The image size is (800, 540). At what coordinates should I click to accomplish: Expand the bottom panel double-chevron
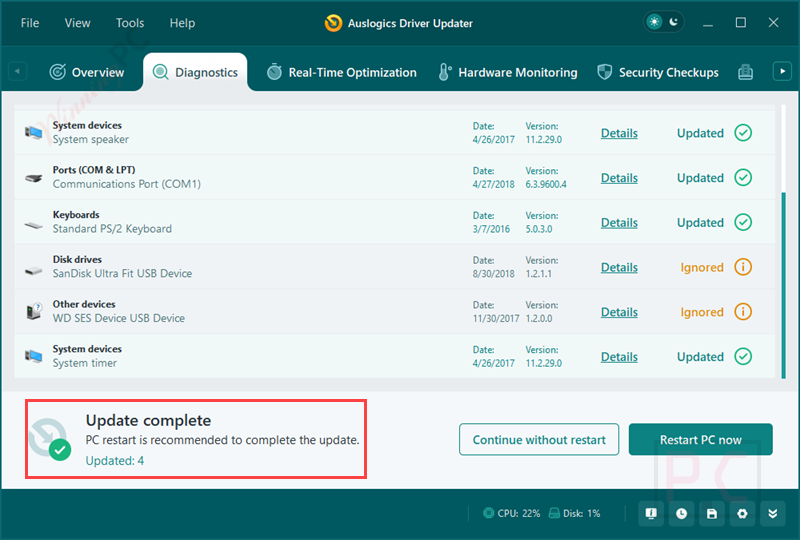773,513
